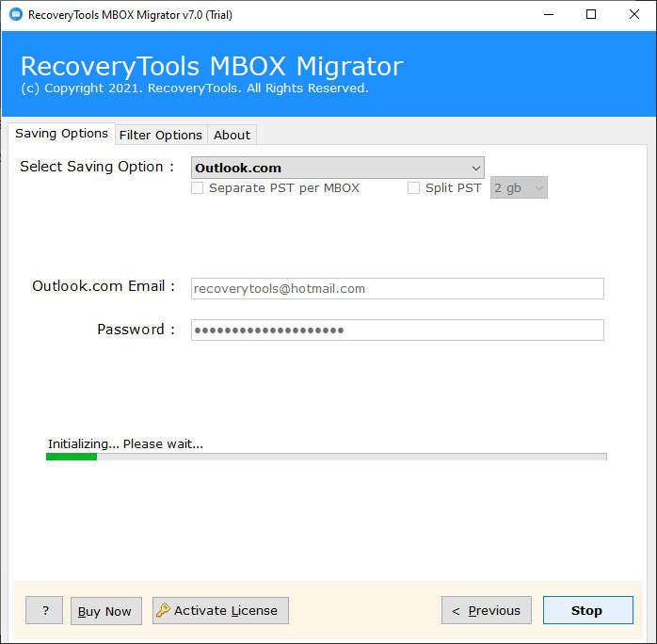Toggle the Split PST checkbox
Viewport: 657px width, 644px height.
pyautogui.click(x=413, y=187)
